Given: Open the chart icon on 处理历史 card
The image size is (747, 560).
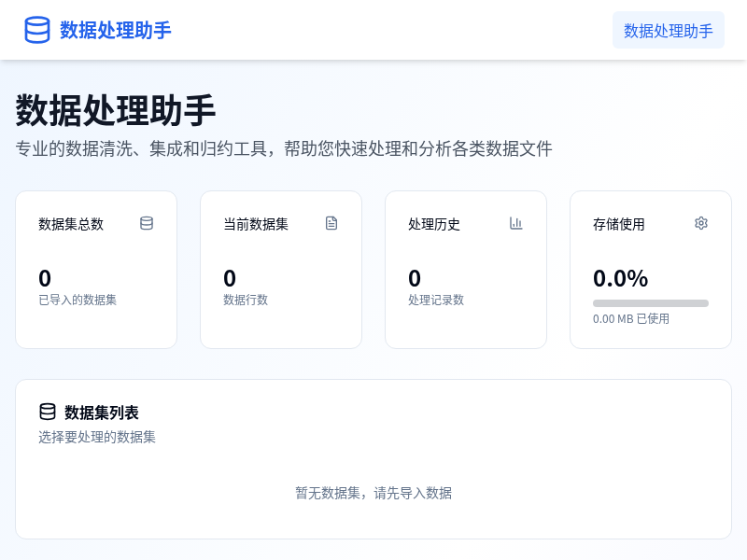Looking at the screenshot, I should [x=516, y=223].
